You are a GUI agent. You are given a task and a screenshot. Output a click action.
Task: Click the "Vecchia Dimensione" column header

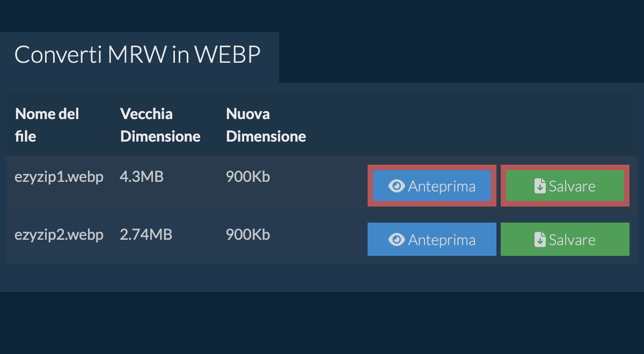(x=160, y=125)
